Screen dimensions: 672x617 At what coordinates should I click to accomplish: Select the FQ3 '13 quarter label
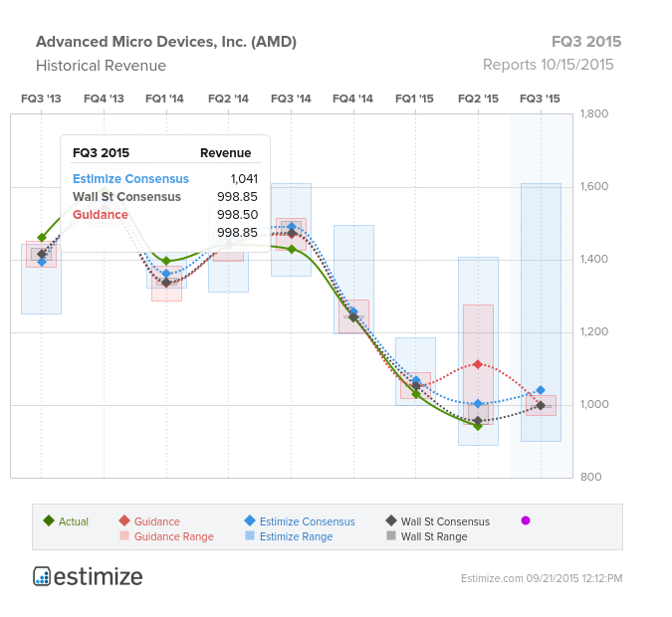(x=41, y=99)
